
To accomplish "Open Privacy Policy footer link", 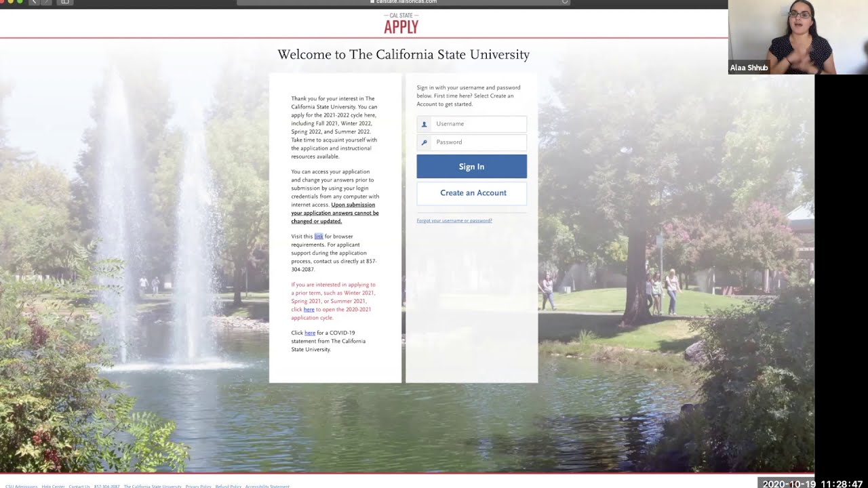I will click(198, 486).
